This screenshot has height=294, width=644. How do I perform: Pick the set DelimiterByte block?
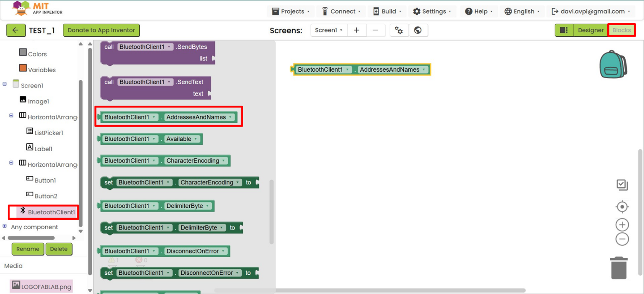tap(171, 228)
